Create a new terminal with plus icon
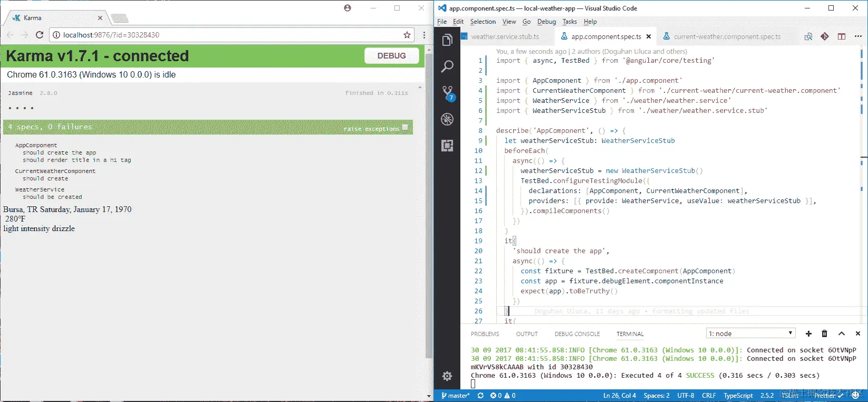The height and width of the screenshot is (402, 868). (808, 333)
